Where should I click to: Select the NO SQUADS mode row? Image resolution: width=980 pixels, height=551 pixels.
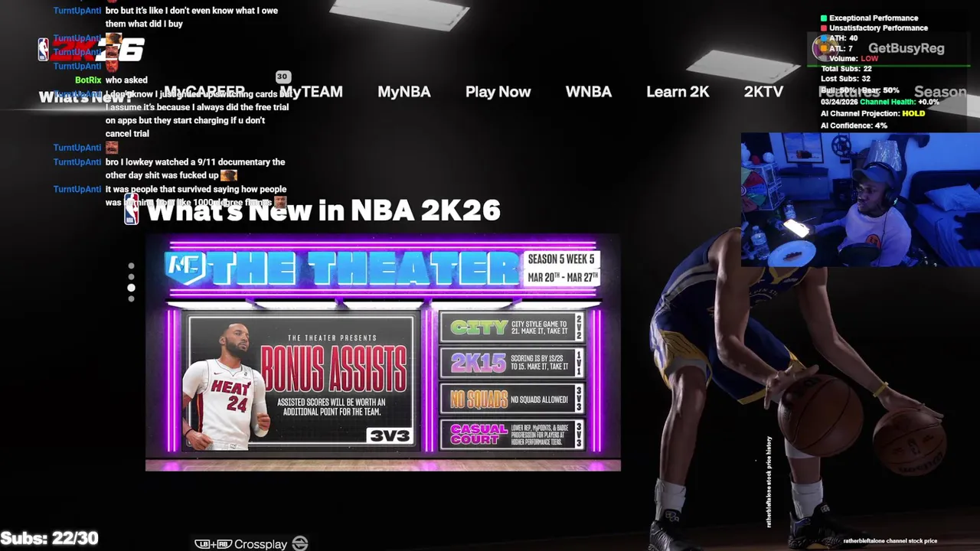(512, 399)
